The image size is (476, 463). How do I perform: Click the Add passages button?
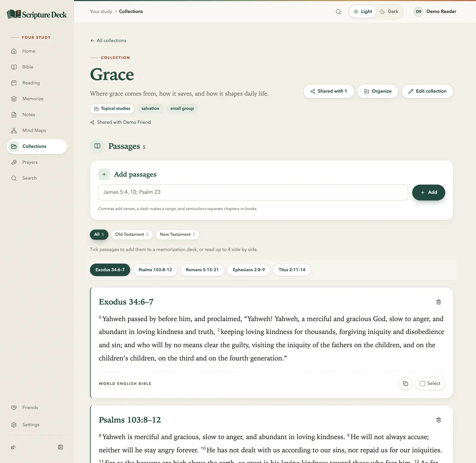pyautogui.click(x=428, y=193)
